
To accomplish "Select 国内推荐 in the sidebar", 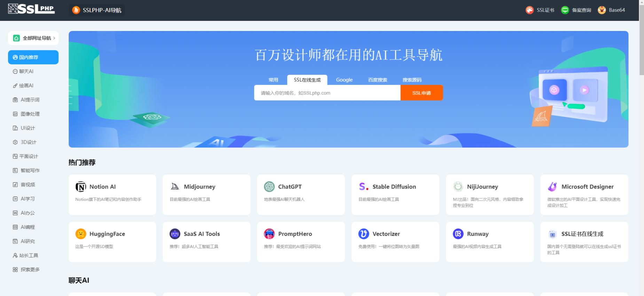I will (33, 57).
